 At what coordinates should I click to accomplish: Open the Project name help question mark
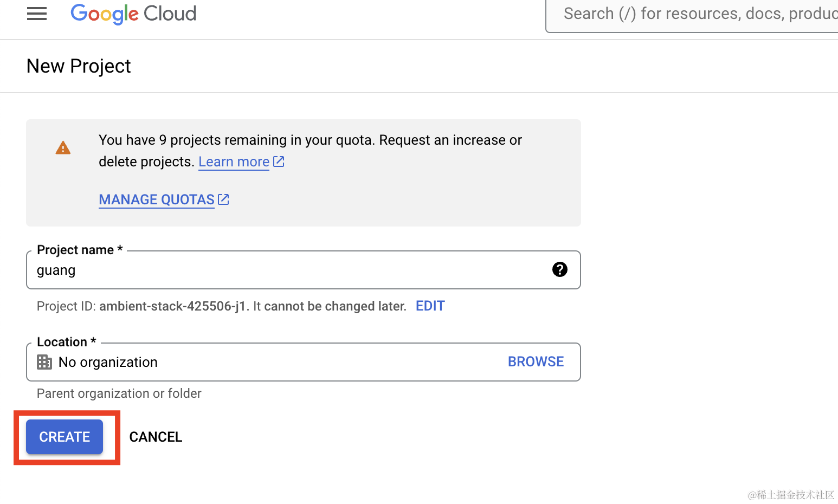tap(559, 269)
